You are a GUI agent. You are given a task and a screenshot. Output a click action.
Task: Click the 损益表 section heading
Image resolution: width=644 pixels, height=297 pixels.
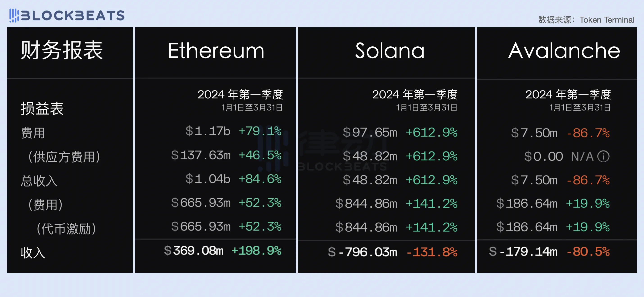click(42, 108)
